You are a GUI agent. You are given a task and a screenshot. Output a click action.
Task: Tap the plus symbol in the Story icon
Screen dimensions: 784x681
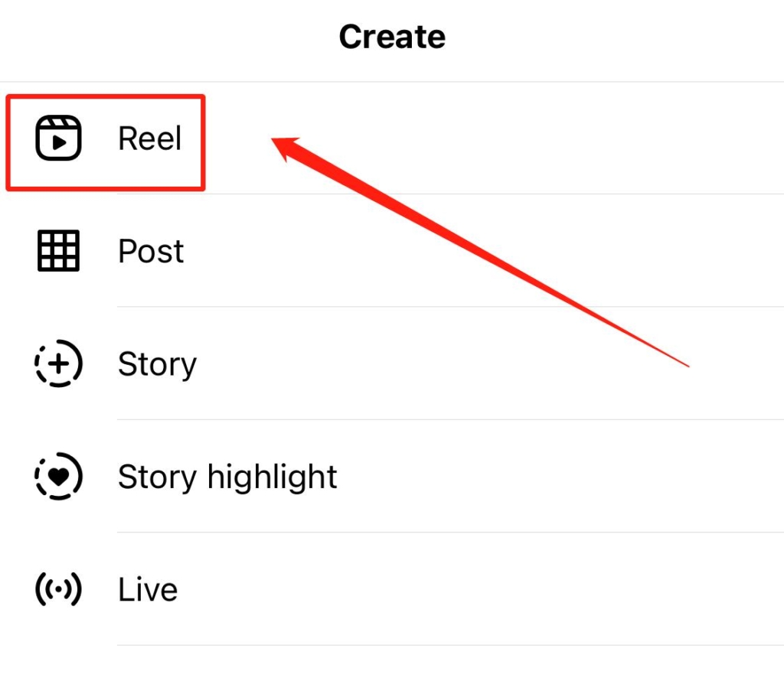pyautogui.click(x=57, y=363)
